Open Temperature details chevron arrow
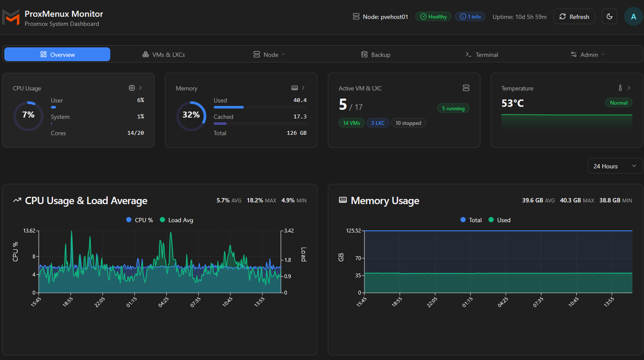The width and height of the screenshot is (644, 360). point(629,88)
